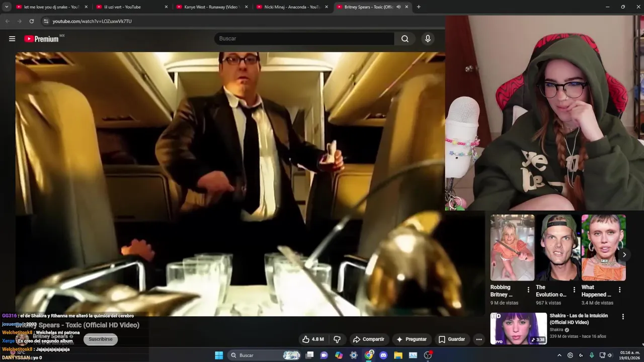The height and width of the screenshot is (362, 644).
Task: Open Task View from the taskbar
Action: (310, 355)
